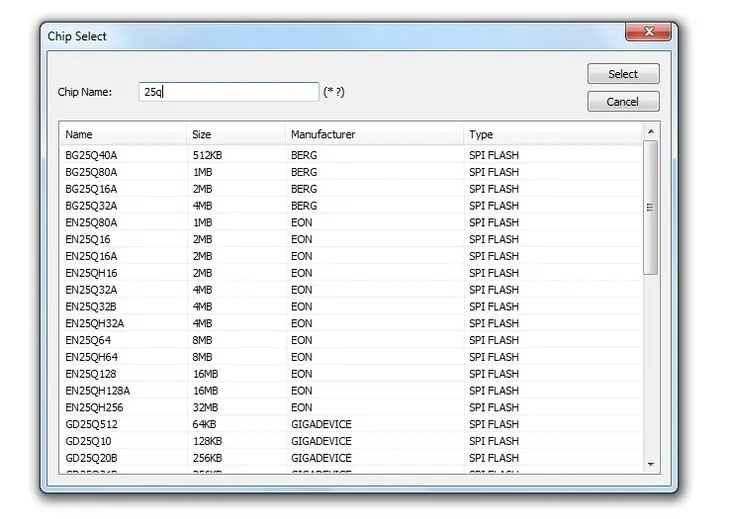Select the EN25QH64 chip row
The width and height of the screenshot is (730, 519).
tap(351, 357)
